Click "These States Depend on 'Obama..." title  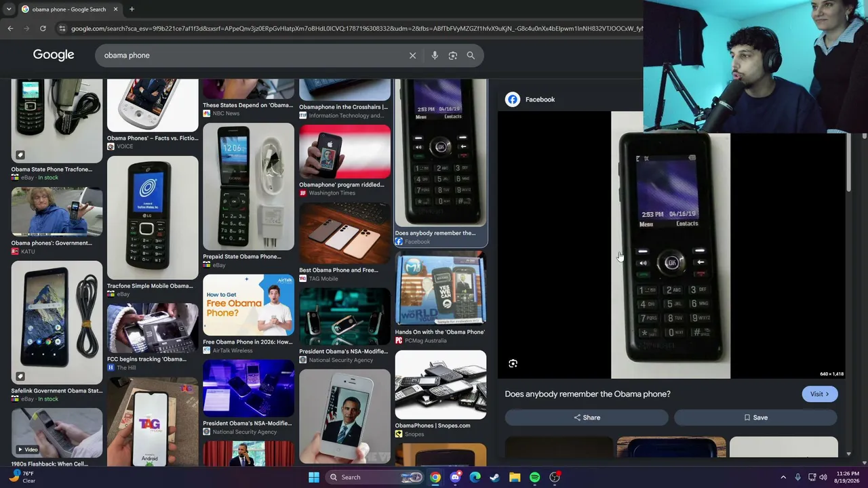pos(248,105)
